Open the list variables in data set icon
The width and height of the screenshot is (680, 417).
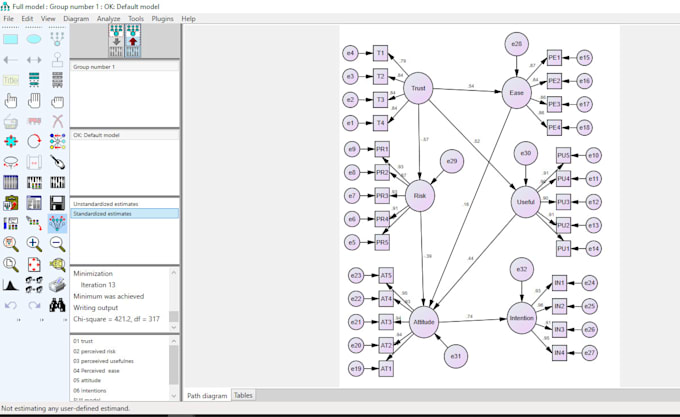pyautogui.click(x=57, y=80)
